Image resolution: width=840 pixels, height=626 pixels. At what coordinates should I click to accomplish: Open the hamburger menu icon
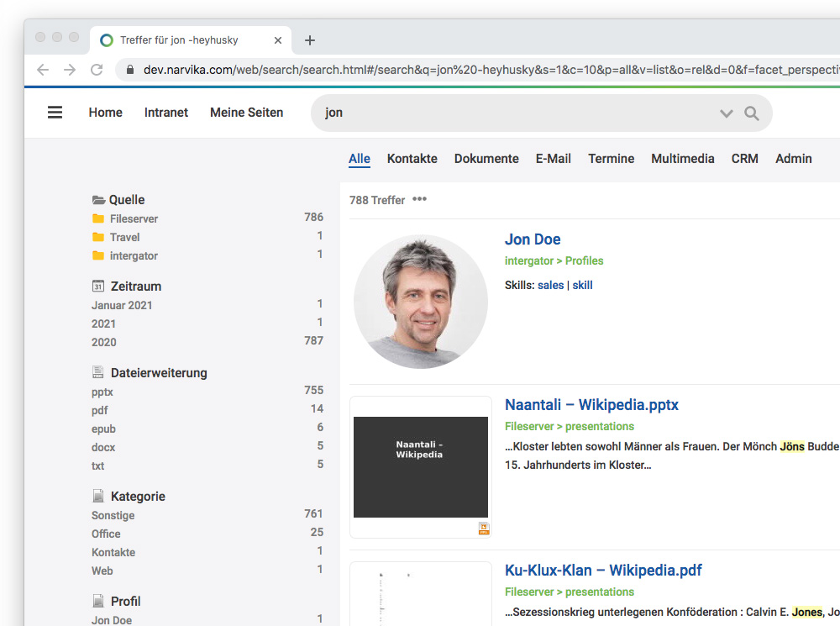(55, 113)
